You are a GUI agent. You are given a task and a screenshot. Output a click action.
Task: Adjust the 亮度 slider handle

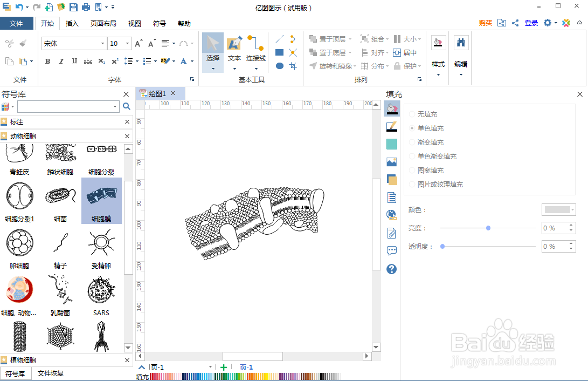click(488, 228)
